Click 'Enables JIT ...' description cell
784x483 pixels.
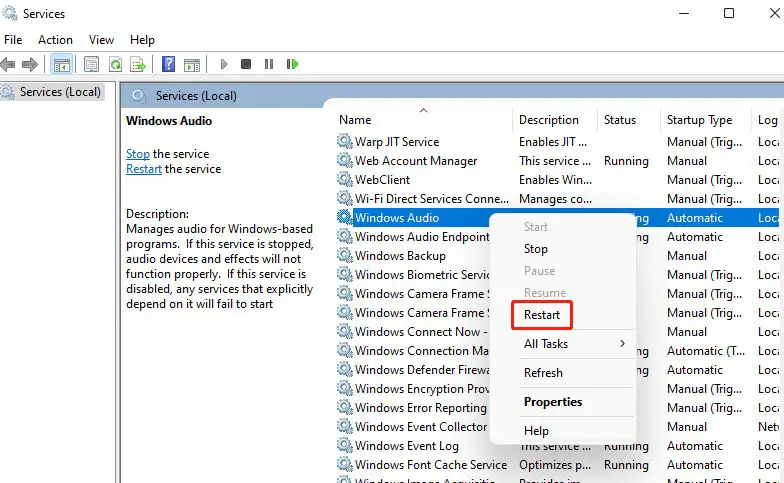[552, 142]
